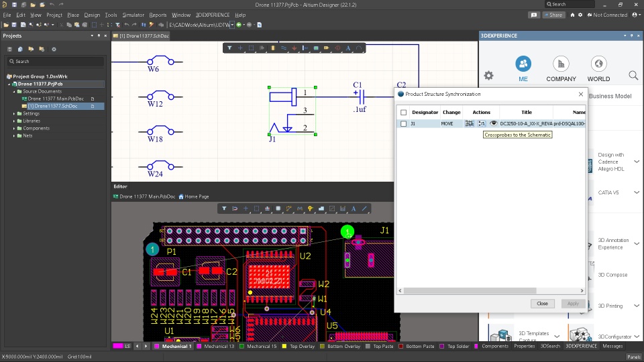Open the WORLD section icon

[x=598, y=64]
